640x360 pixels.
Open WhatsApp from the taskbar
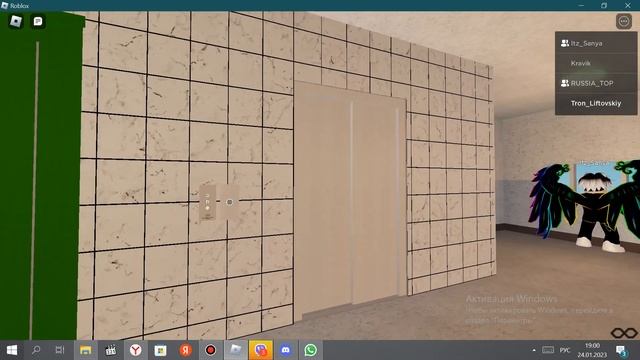(x=311, y=350)
